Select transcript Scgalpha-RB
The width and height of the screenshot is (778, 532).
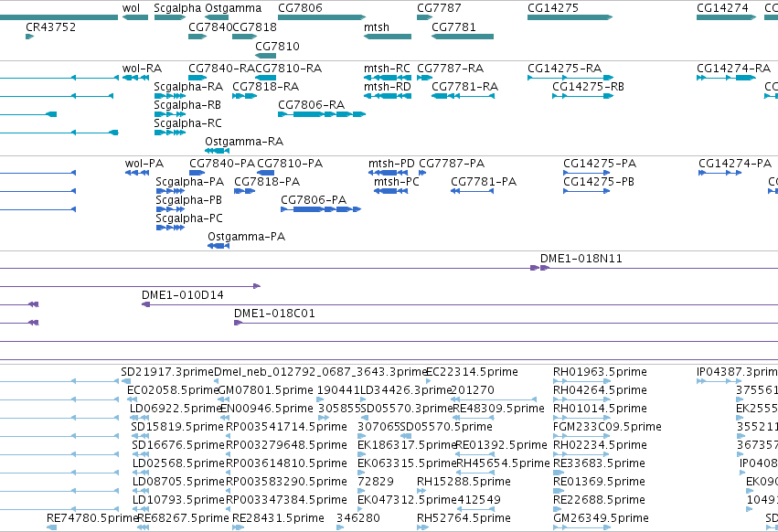point(170,114)
